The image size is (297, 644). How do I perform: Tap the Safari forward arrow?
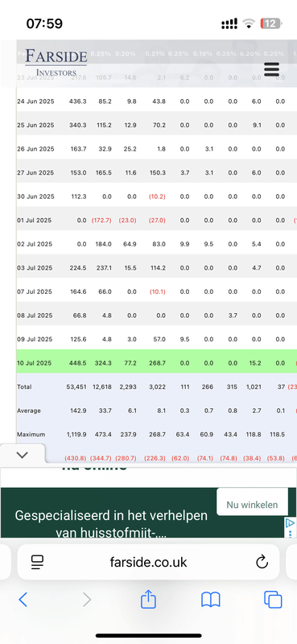pos(87,600)
